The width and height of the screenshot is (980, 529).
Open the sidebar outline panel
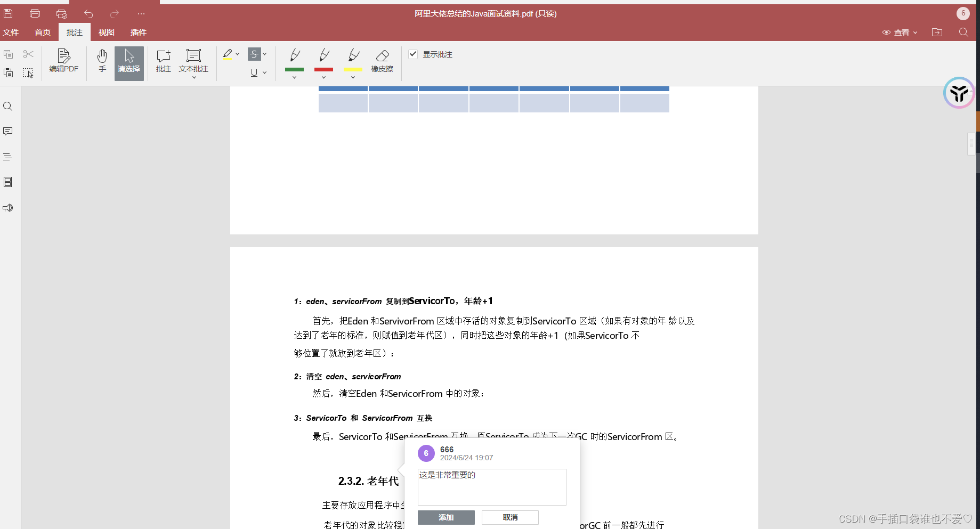(x=8, y=157)
